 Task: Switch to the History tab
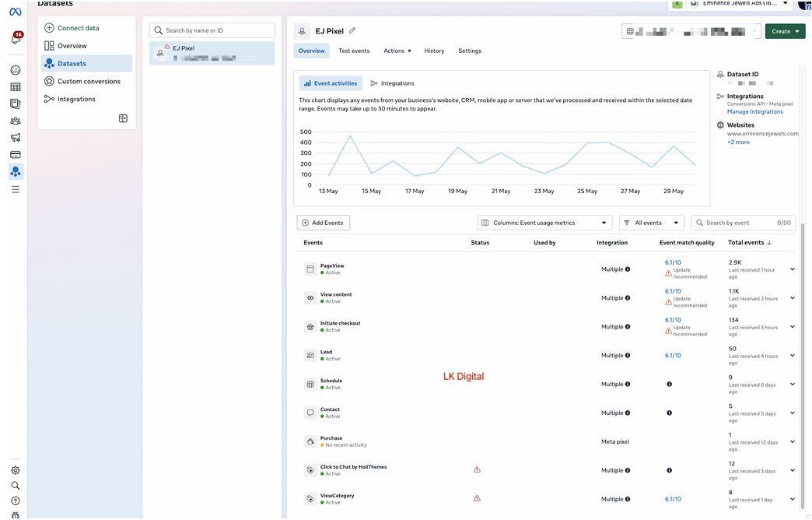[434, 51]
